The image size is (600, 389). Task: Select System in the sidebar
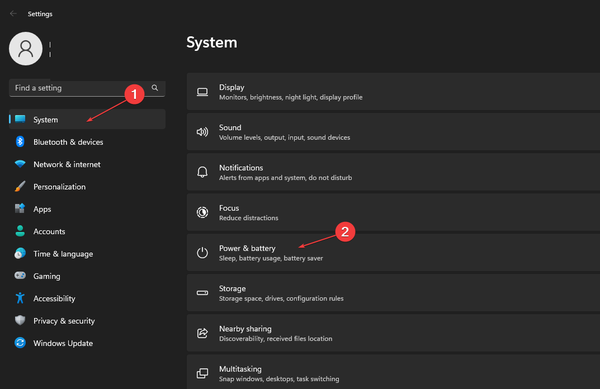pyautogui.click(x=87, y=119)
